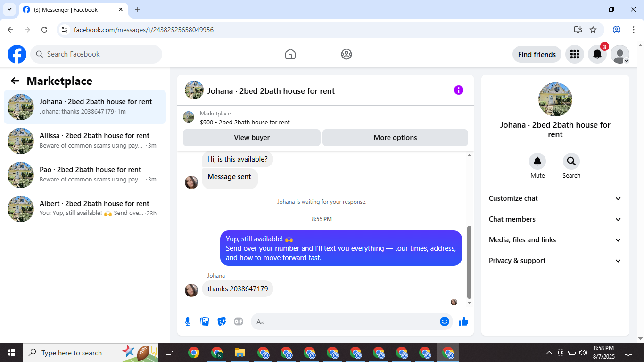Open the Facebook logo home link

point(17,54)
